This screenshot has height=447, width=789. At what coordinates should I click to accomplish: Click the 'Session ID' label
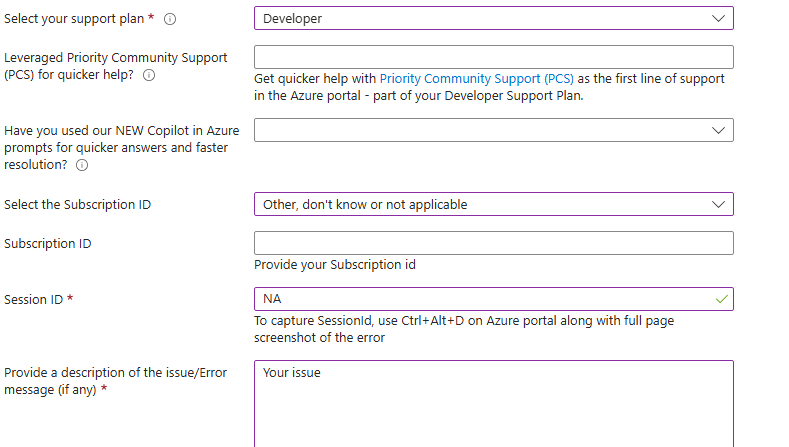click(x=33, y=300)
